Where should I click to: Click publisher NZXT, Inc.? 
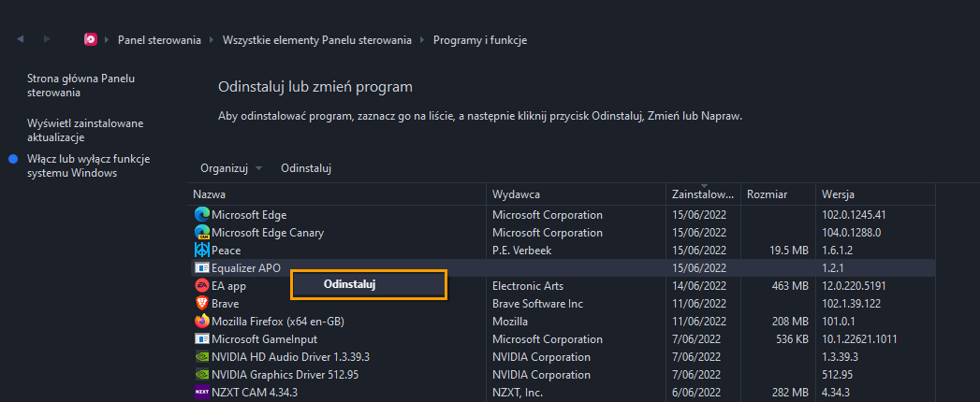517,393
